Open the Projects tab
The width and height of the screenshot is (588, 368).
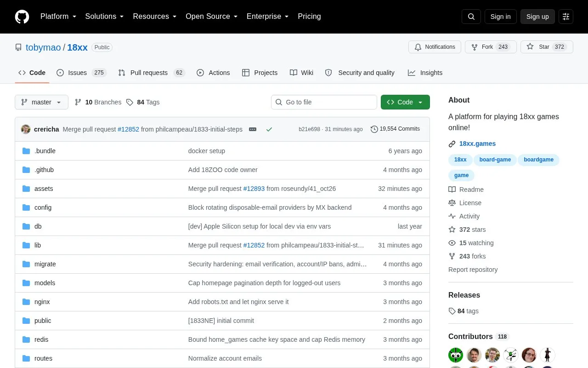coord(260,73)
